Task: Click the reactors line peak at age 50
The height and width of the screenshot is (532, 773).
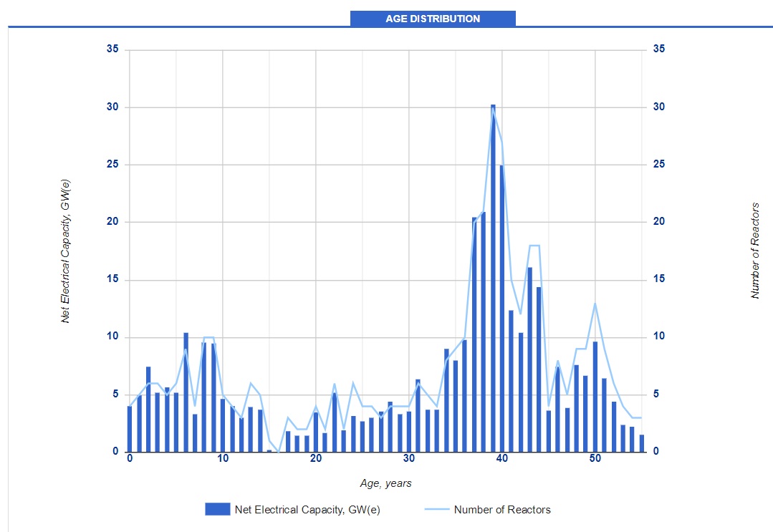Action: pos(595,303)
